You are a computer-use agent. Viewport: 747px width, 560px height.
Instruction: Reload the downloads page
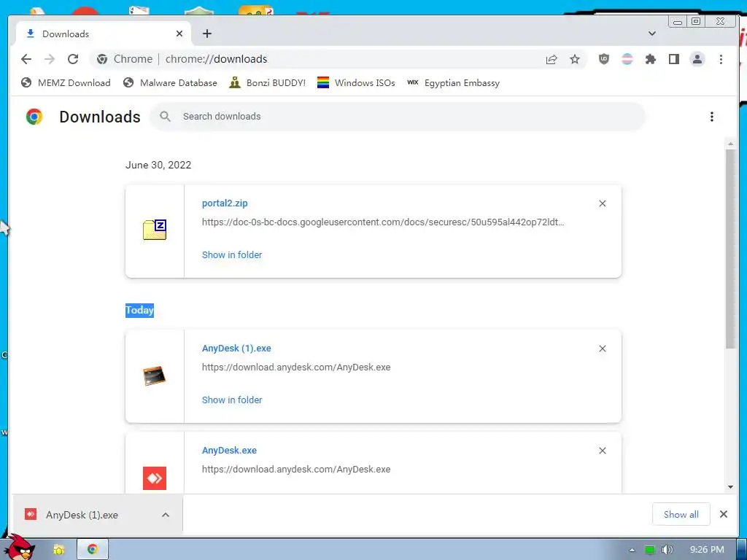73,59
